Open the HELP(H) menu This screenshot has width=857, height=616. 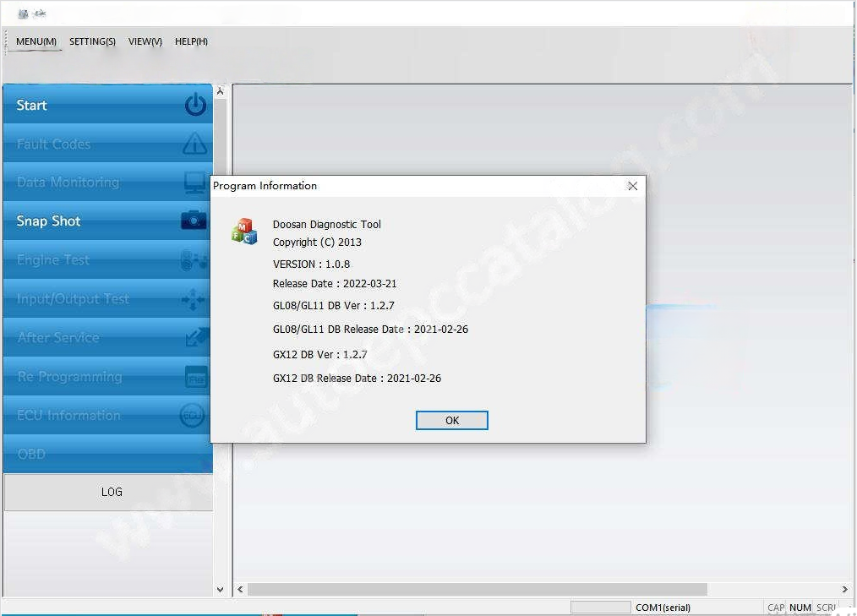pos(191,41)
